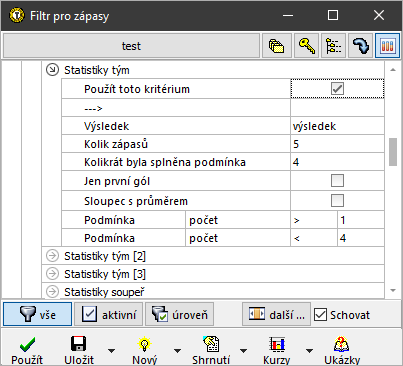Toggle the columns icon button
The height and width of the screenshot is (366, 403).
[x=387, y=46]
